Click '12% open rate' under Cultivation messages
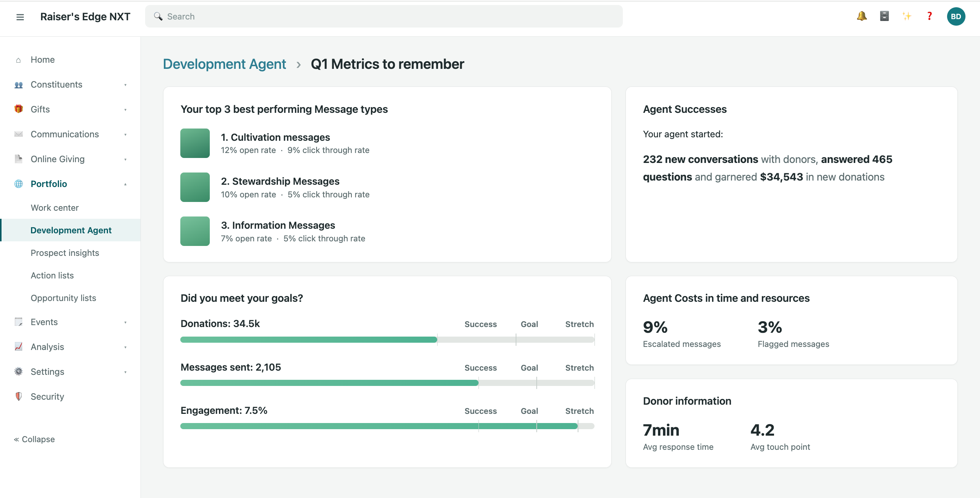Image resolution: width=980 pixels, height=498 pixels. tap(248, 150)
